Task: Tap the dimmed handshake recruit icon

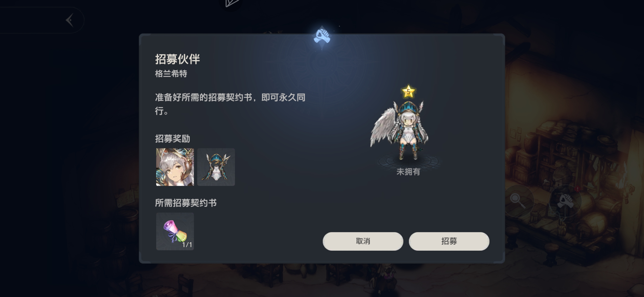Action: click(x=566, y=200)
